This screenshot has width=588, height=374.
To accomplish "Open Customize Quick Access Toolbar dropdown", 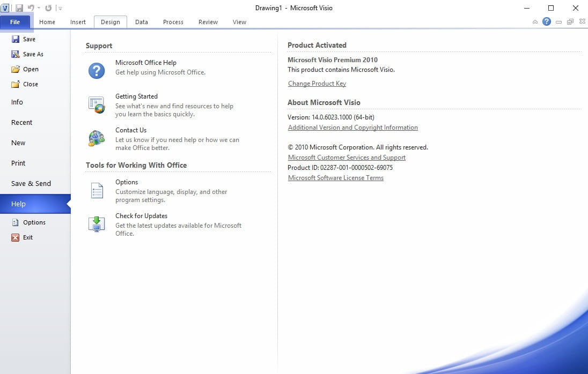I will click(60, 8).
